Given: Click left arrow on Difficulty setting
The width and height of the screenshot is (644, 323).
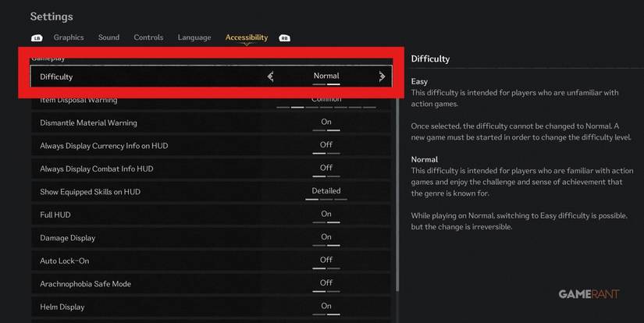Looking at the screenshot, I should [x=271, y=76].
